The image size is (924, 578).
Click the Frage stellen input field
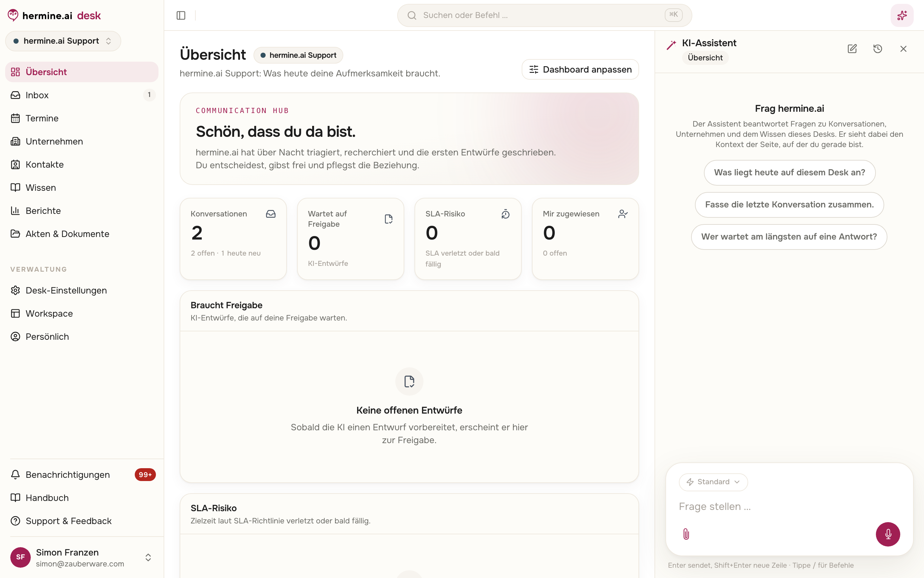coord(789,506)
